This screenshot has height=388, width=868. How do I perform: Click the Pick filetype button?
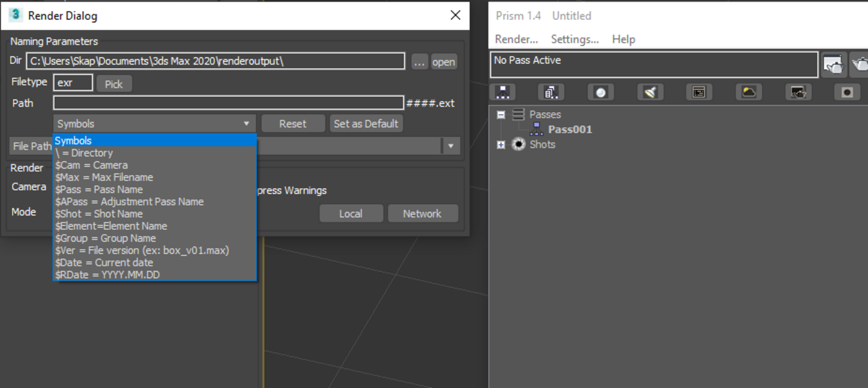point(114,84)
